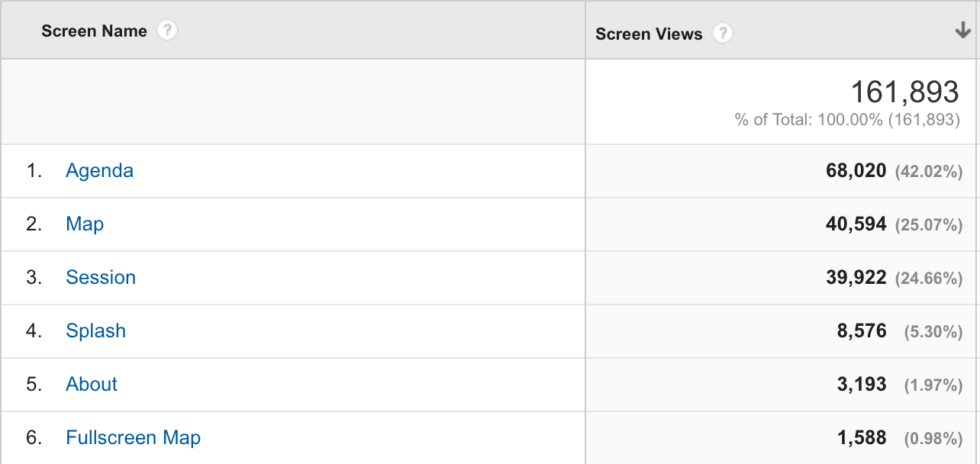
Task: Sort by the Screen Views column header
Action: (649, 34)
